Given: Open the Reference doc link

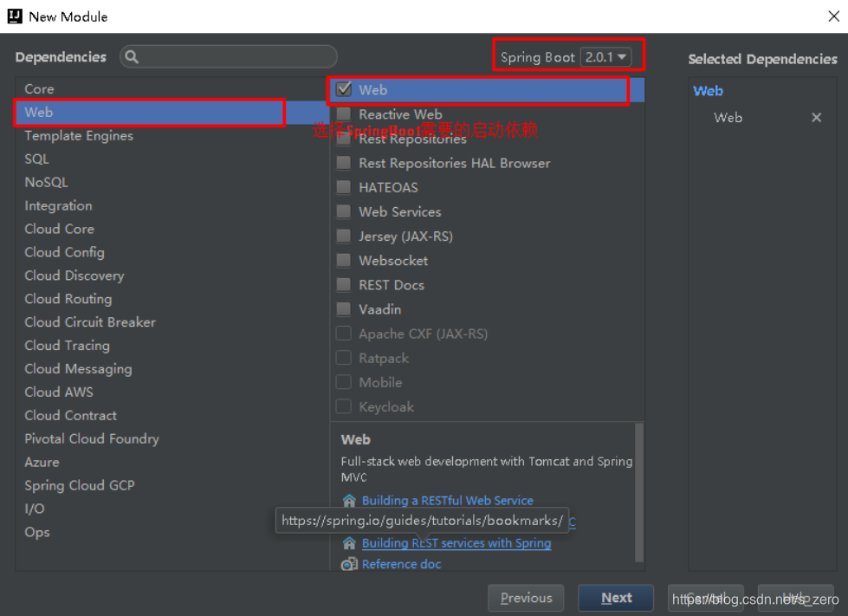Looking at the screenshot, I should (401, 564).
